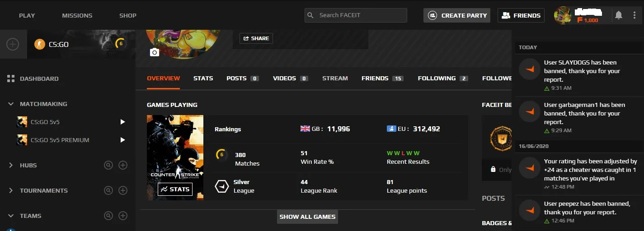The width and height of the screenshot is (644, 231).
Task: Open the Missions menu item
Action: (77, 15)
